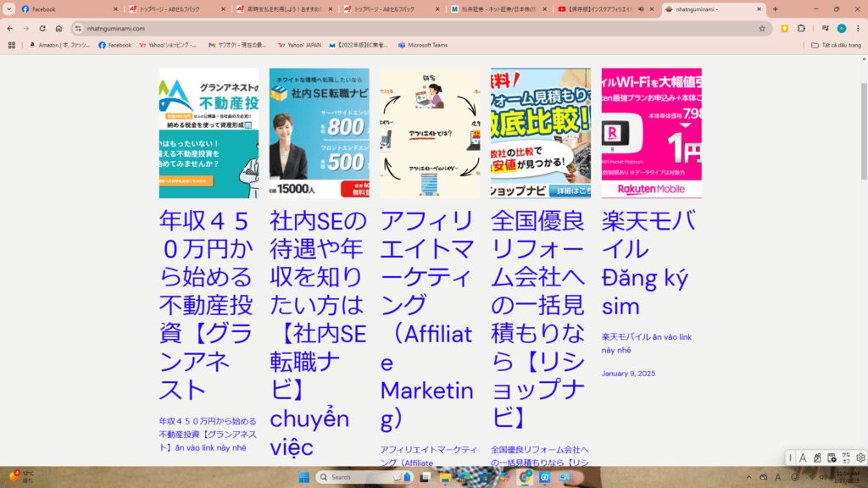The width and height of the screenshot is (868, 488).
Task: Open the bookmarks bar apps grid icon
Action: (12, 46)
